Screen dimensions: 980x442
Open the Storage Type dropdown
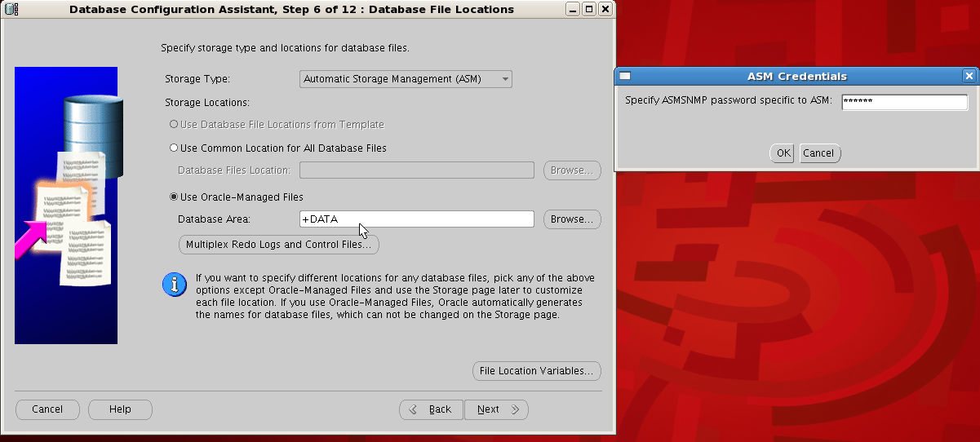tap(406, 79)
